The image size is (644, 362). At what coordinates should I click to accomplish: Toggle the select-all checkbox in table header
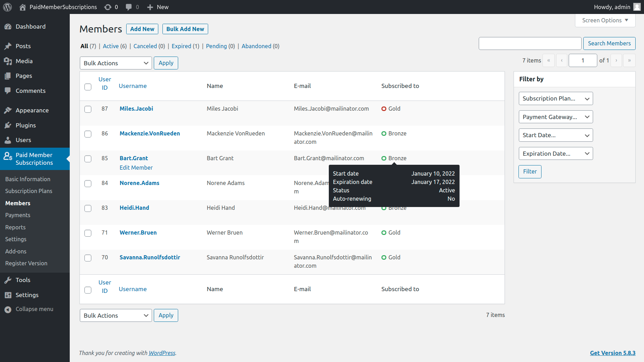pos(88,87)
